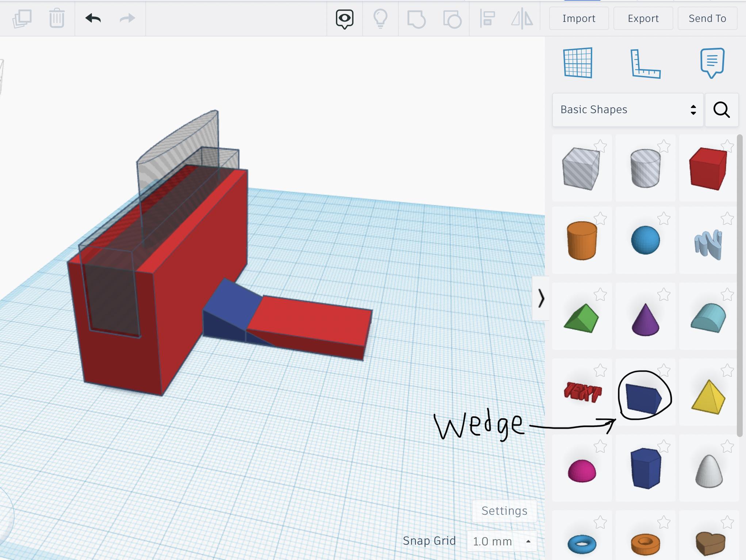This screenshot has width=746, height=560.
Task: Open the Notes tool
Action: pos(712,63)
